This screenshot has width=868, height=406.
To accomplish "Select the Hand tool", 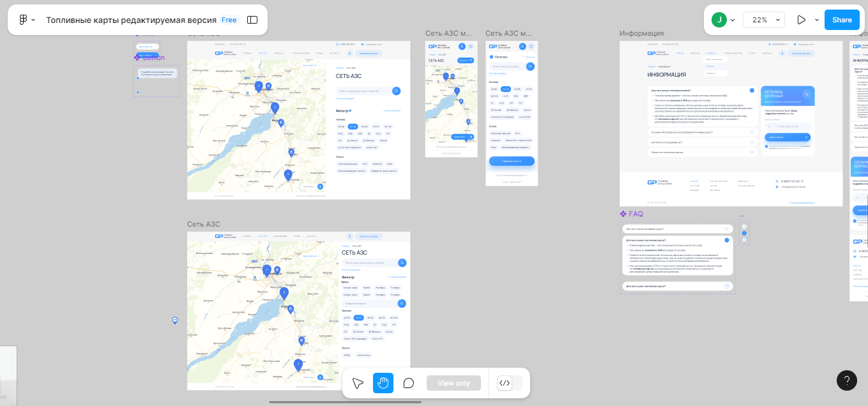I will pos(383,383).
